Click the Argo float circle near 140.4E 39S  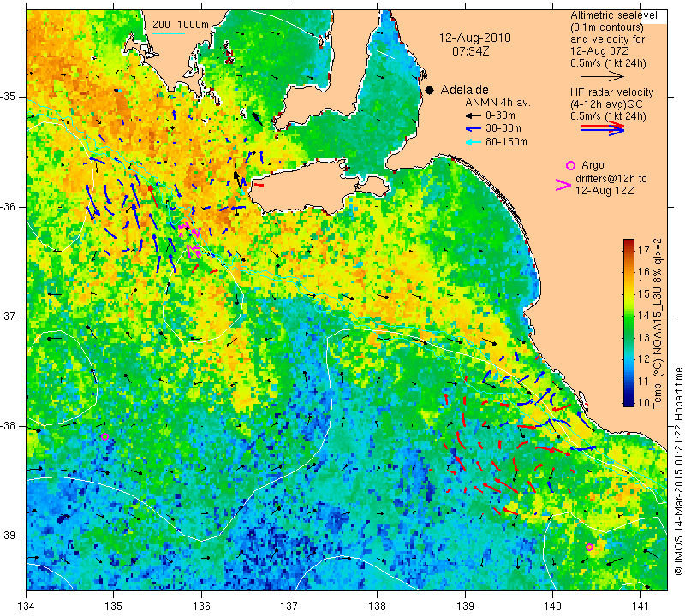[589, 547]
